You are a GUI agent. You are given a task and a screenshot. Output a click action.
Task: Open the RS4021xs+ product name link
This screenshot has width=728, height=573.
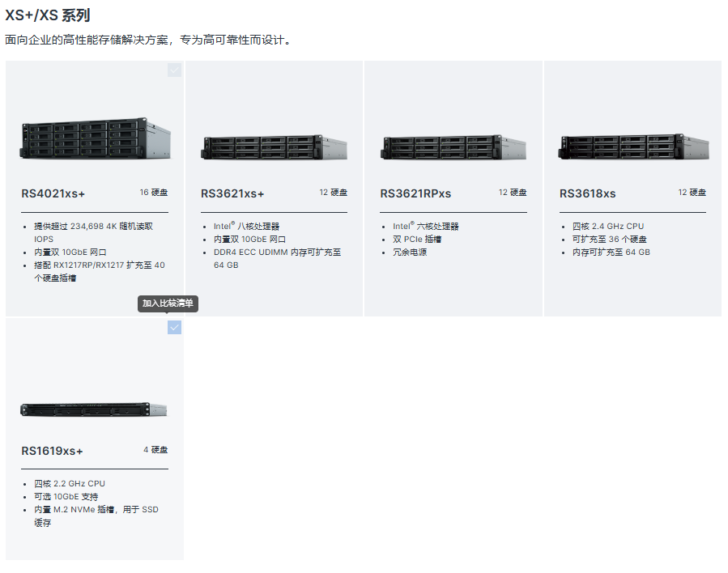pyautogui.click(x=53, y=193)
